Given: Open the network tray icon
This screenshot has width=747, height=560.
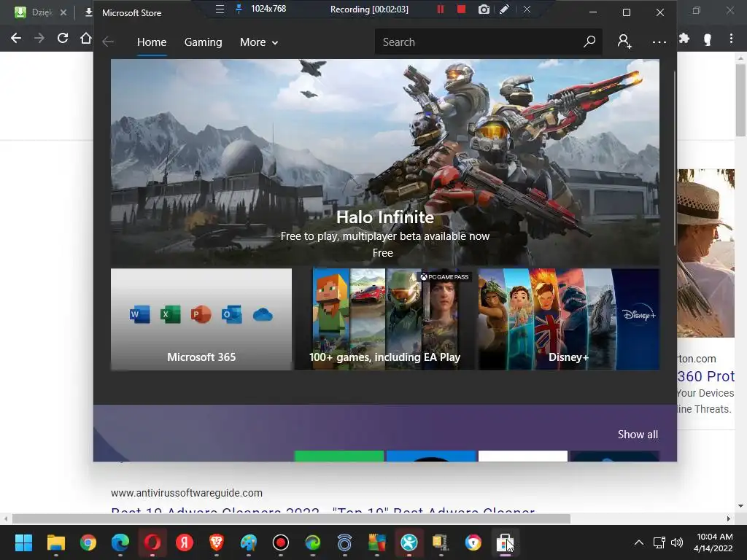Looking at the screenshot, I should click(x=659, y=542).
